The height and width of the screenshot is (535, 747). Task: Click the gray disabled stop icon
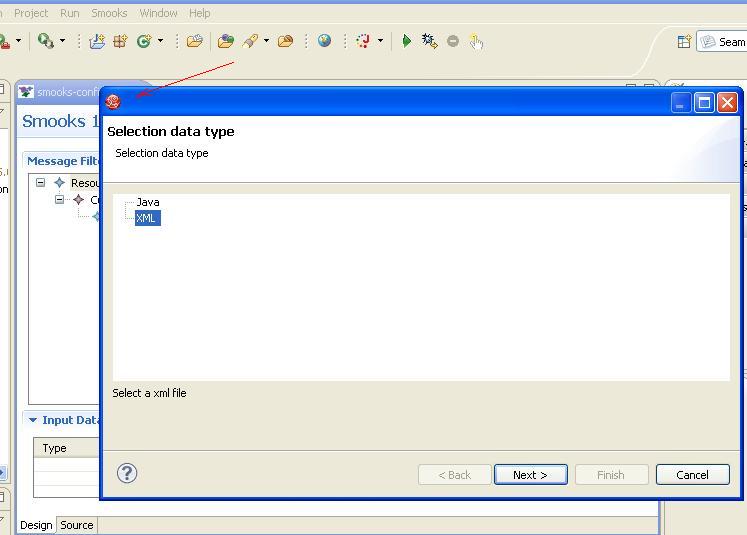click(x=453, y=41)
